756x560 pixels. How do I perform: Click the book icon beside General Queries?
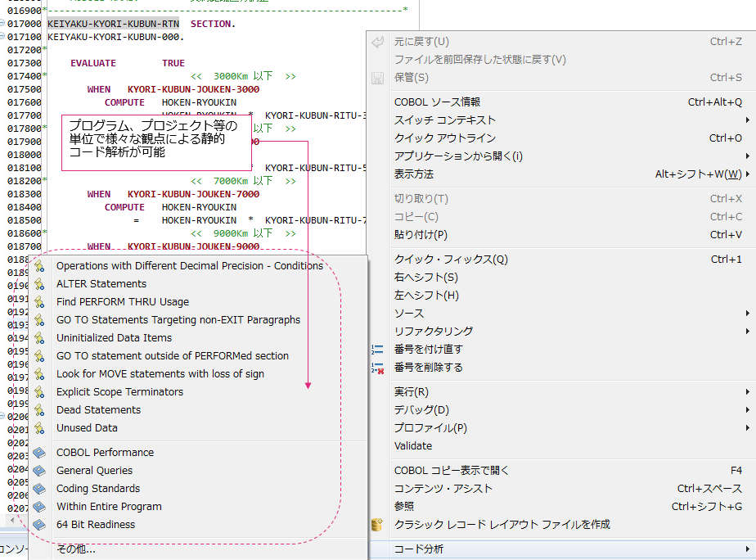38,470
